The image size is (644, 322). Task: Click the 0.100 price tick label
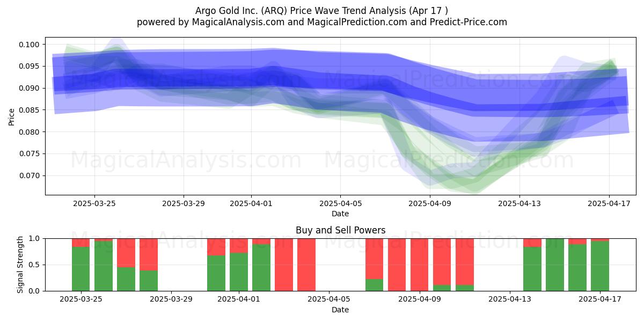(x=30, y=44)
